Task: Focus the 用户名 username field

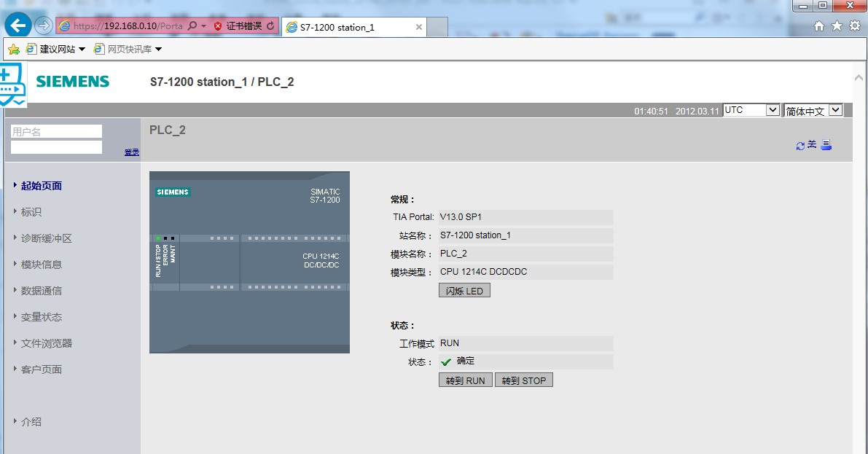Action: coord(56,131)
